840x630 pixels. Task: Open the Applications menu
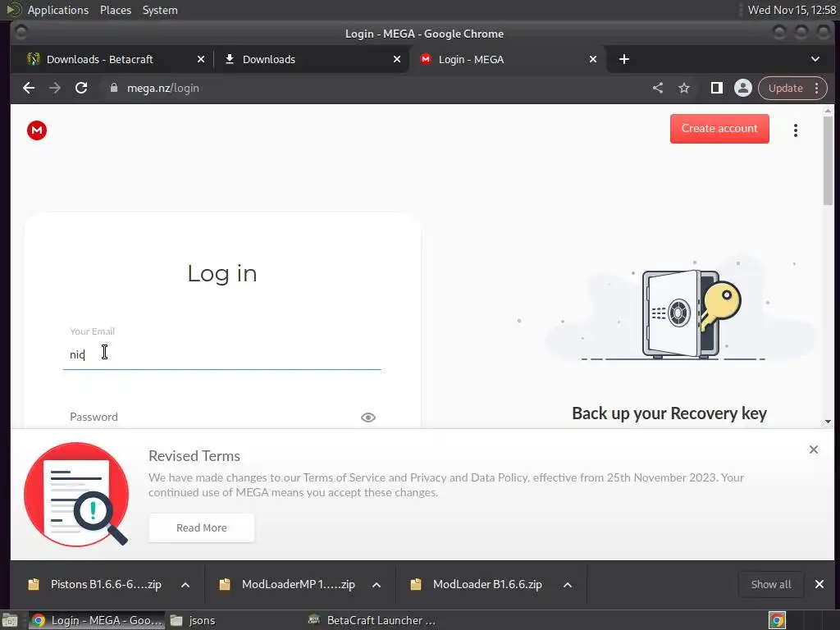click(58, 10)
